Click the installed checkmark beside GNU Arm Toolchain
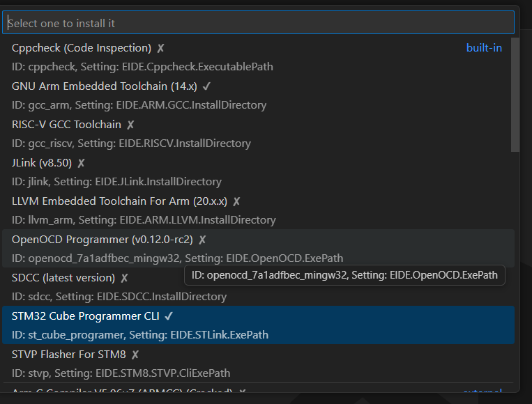 tap(206, 87)
